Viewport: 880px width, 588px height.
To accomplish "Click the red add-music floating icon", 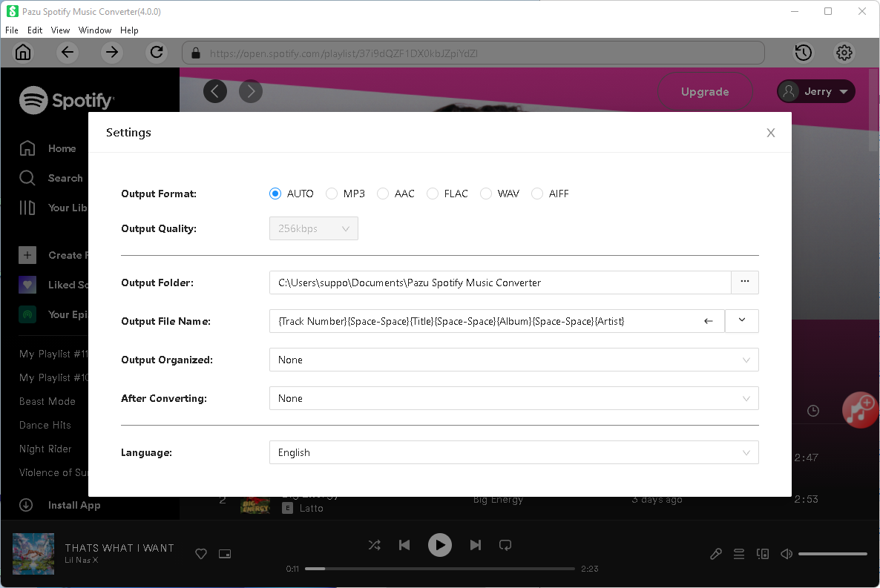I will point(861,409).
